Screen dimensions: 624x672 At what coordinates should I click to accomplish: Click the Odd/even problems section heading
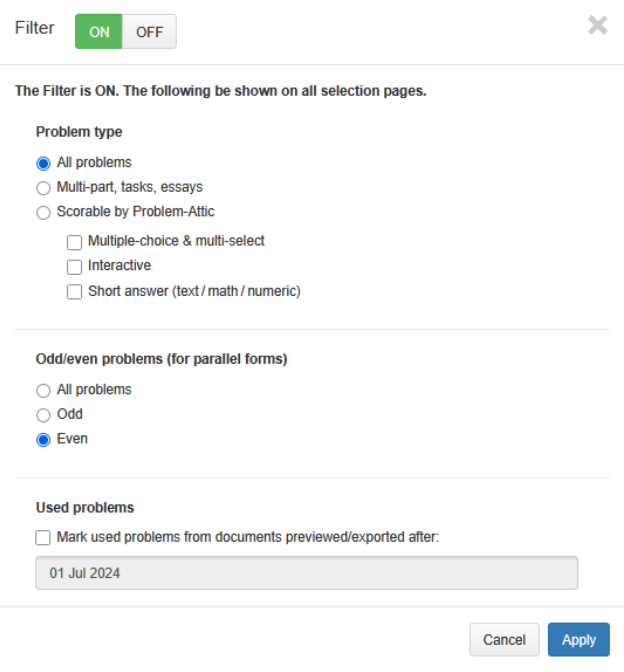[x=161, y=359]
